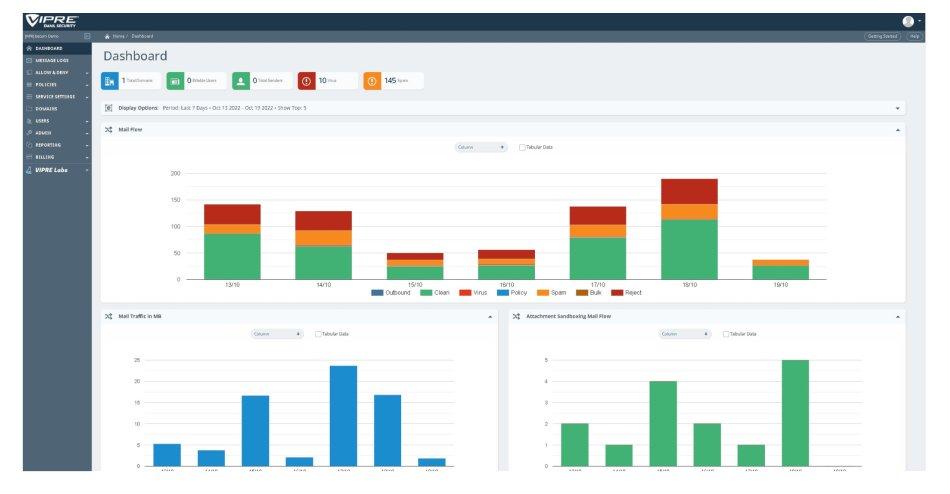Click the green Total Senders person icon
Viewport: 950px width, 494px height.
click(241, 81)
